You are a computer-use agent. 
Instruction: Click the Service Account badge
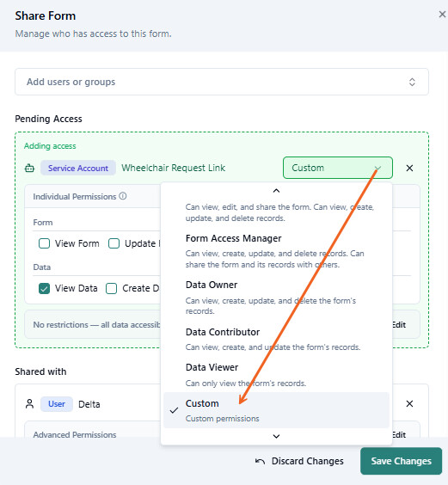[78, 168]
